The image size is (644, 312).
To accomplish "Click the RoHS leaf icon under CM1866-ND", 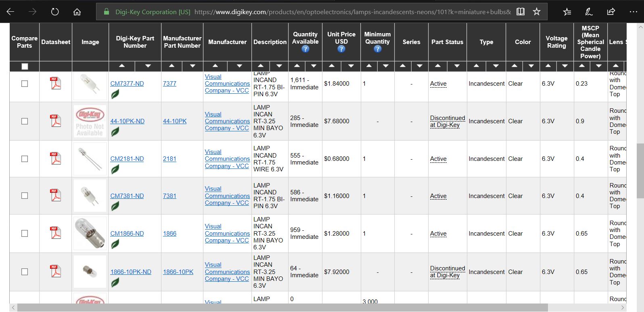I will point(115,244).
